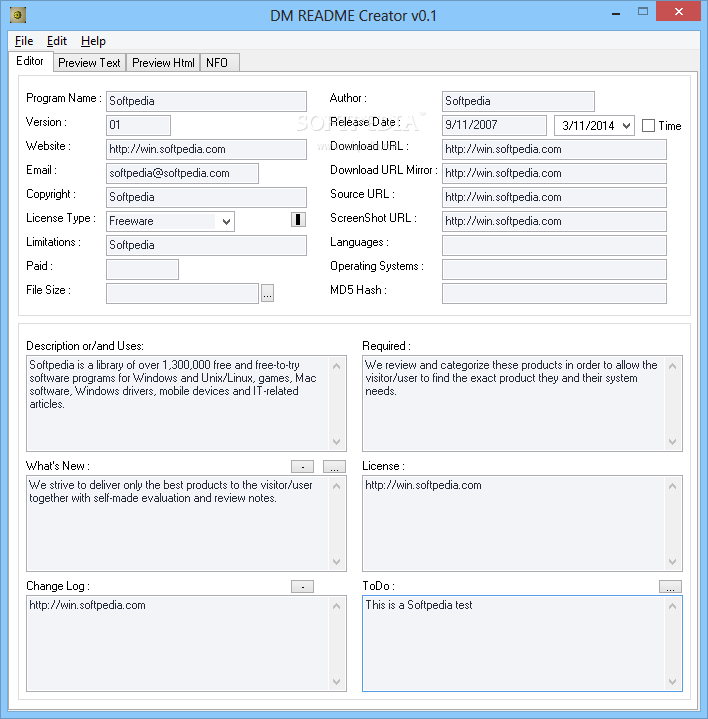Image resolution: width=708 pixels, height=719 pixels.
Task: Click the ScreenShot URL field
Action: tap(554, 221)
